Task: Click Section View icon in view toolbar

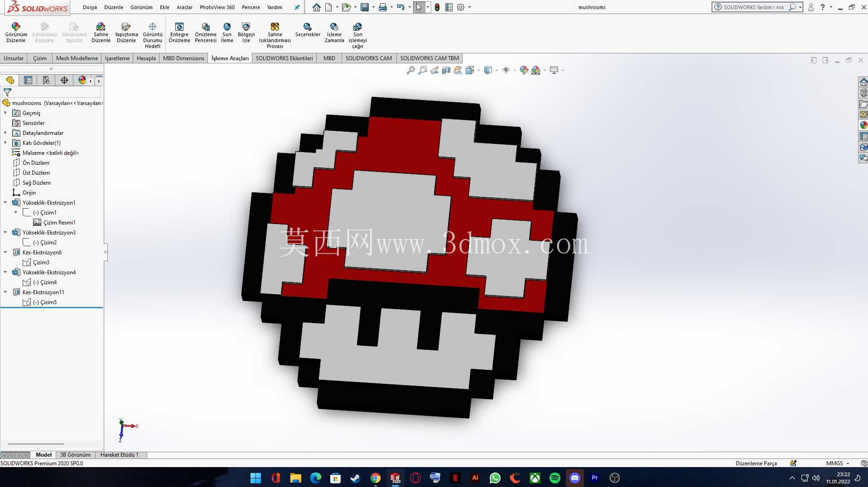Action: click(446, 70)
